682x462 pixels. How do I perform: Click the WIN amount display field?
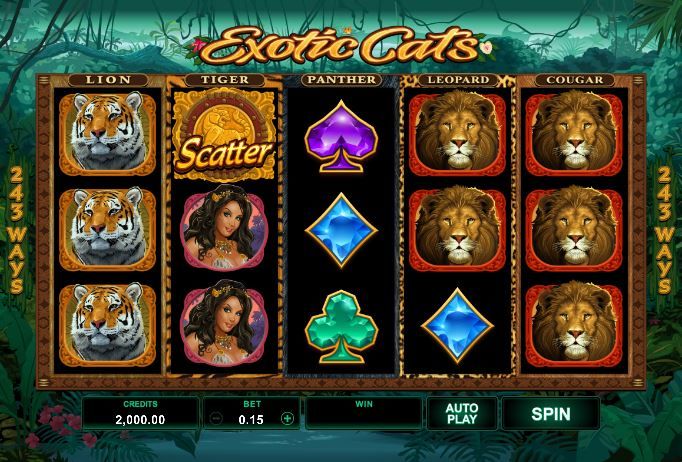click(364, 413)
